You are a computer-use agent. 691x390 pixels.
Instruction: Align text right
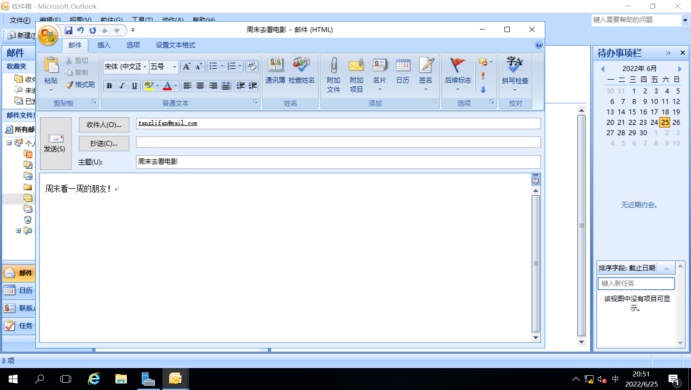(x=213, y=85)
